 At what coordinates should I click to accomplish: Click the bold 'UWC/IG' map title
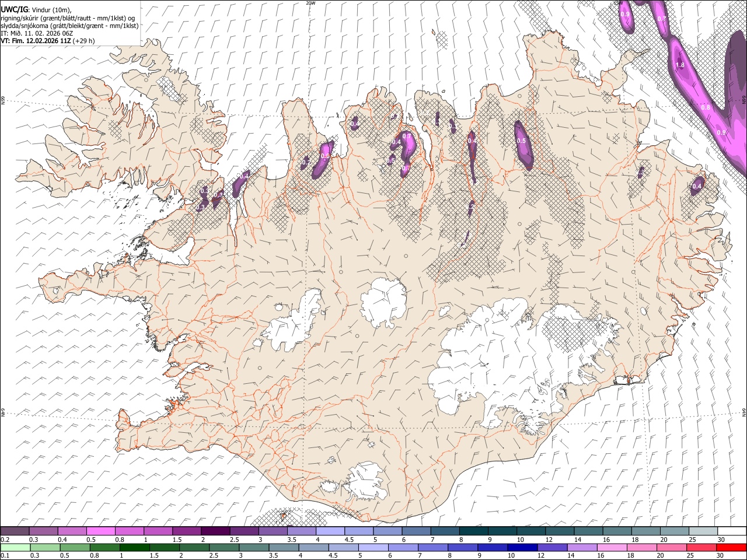15,10
